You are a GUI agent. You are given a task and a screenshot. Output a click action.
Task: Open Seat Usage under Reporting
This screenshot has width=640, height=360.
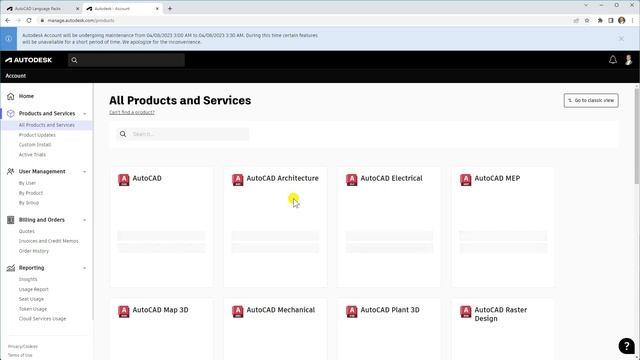coord(31,299)
